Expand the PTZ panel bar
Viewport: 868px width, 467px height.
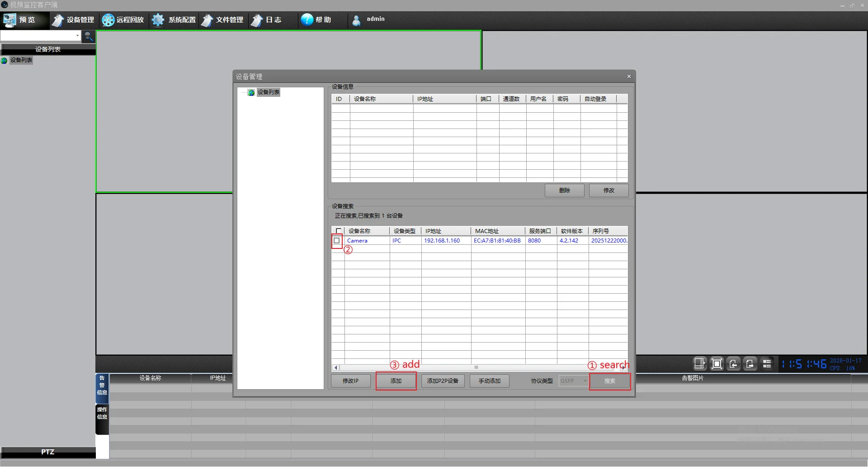48,452
